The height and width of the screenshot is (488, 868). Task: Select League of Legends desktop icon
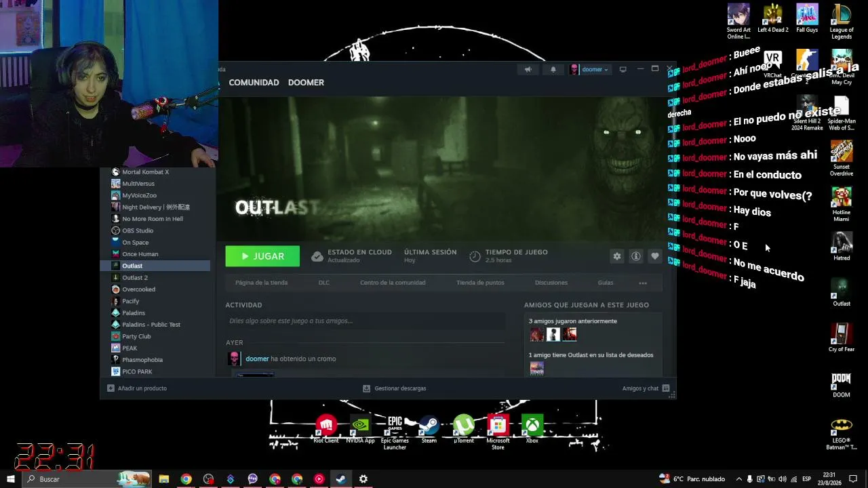coord(842,22)
